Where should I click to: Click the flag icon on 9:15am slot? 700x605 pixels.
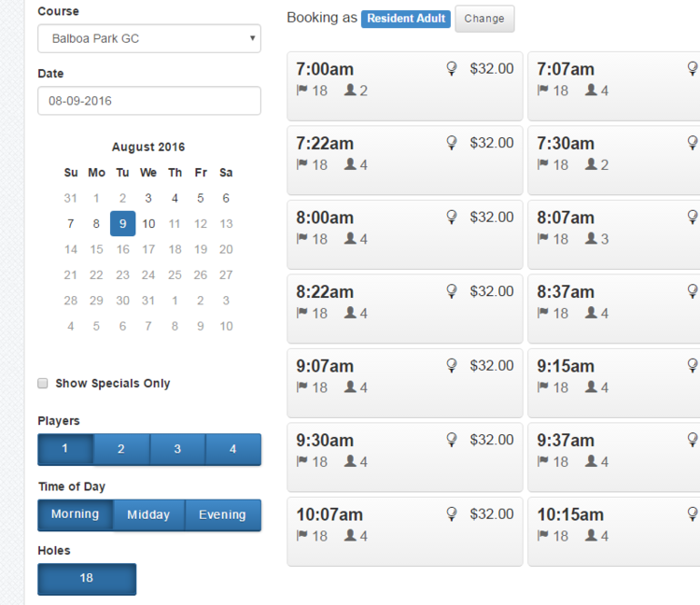point(542,387)
